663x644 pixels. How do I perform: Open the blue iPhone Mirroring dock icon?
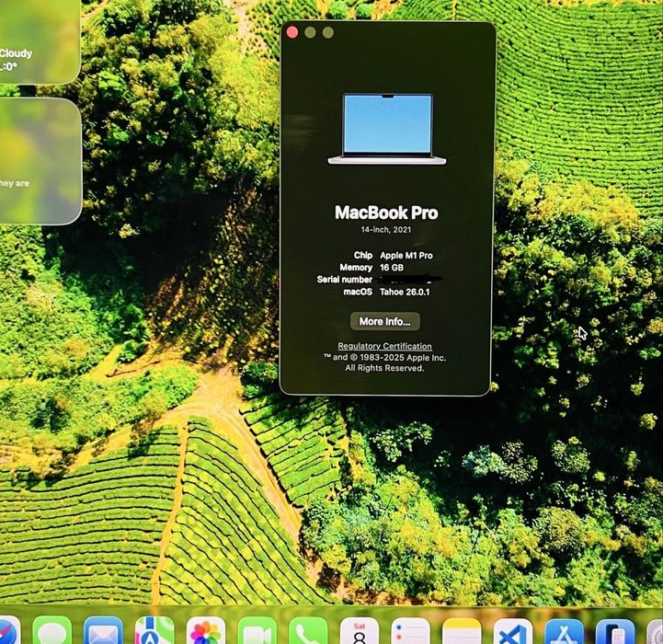tap(615, 631)
